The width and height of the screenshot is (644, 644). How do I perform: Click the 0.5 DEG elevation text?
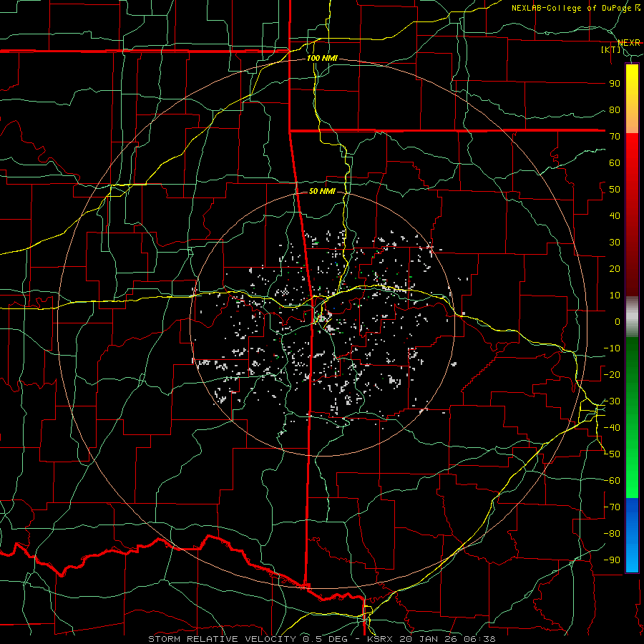(327, 639)
